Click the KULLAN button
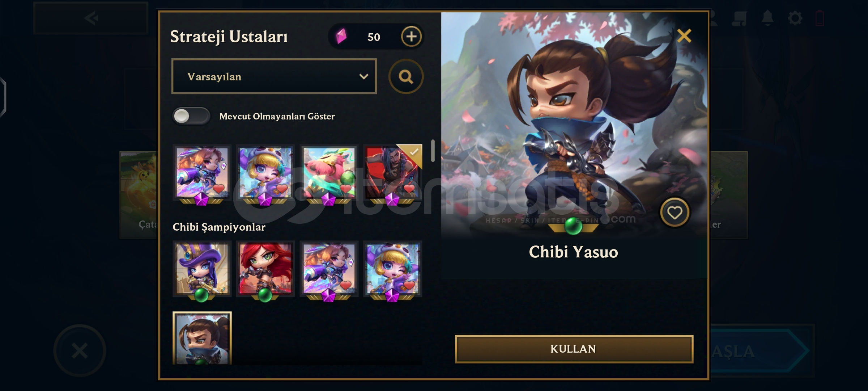Image resolution: width=868 pixels, height=391 pixels. (574, 349)
